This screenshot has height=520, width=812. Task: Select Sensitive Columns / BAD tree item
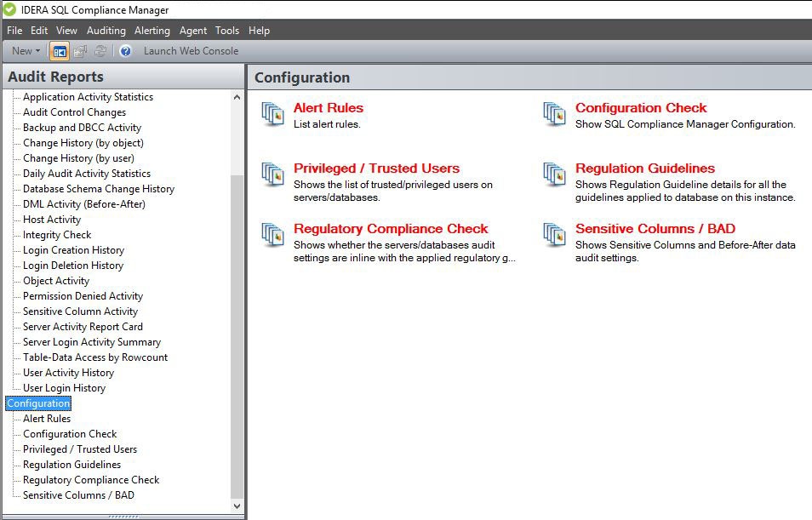pyautogui.click(x=78, y=495)
